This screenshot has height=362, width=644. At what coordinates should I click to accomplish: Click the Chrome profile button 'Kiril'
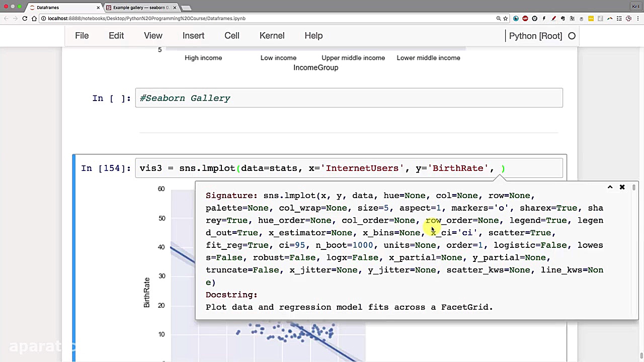635,7
